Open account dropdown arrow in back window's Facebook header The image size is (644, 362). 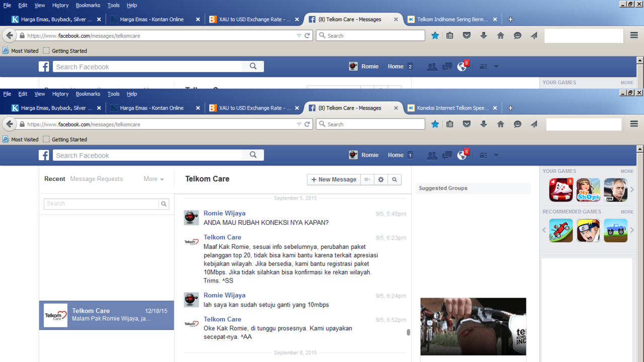pos(496,66)
